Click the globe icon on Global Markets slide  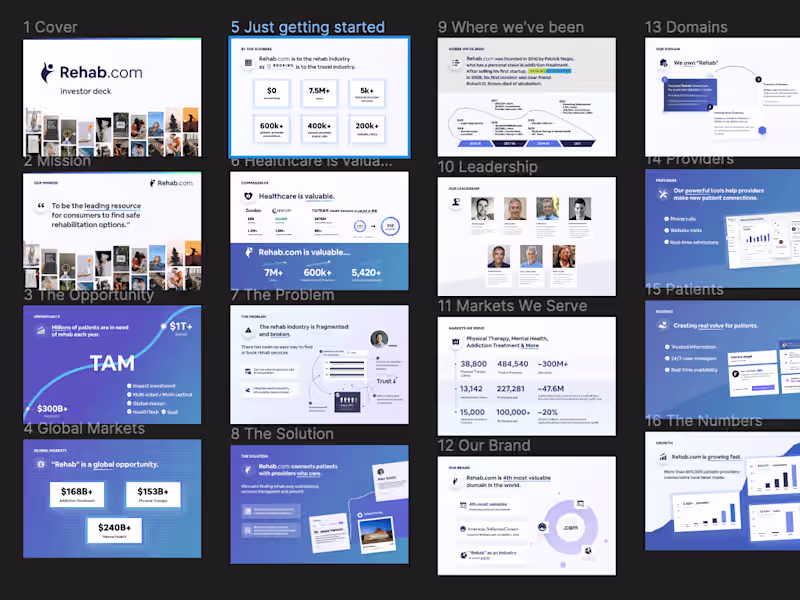coord(41,464)
